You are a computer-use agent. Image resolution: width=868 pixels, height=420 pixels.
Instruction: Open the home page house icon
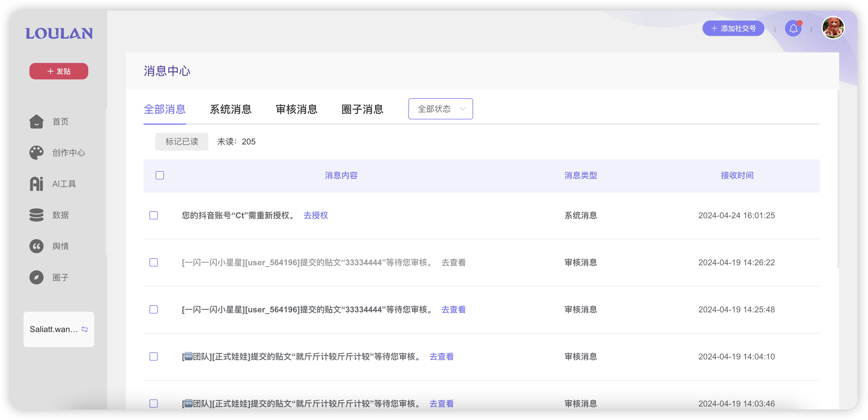click(36, 121)
